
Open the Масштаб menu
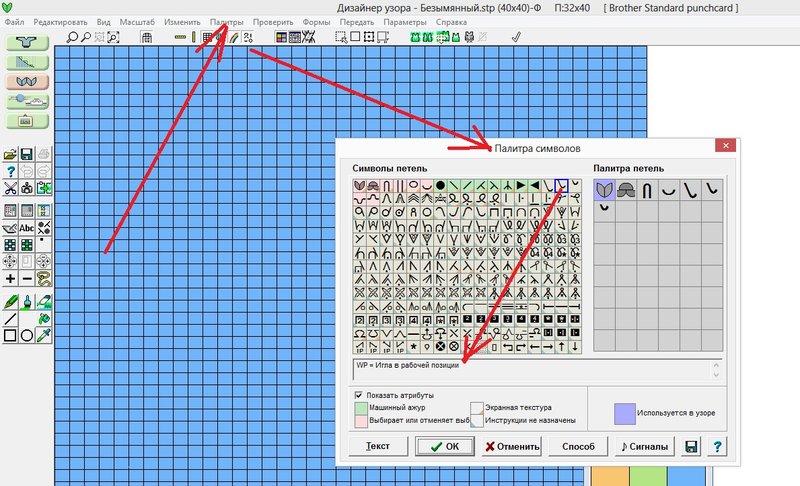click(137, 22)
